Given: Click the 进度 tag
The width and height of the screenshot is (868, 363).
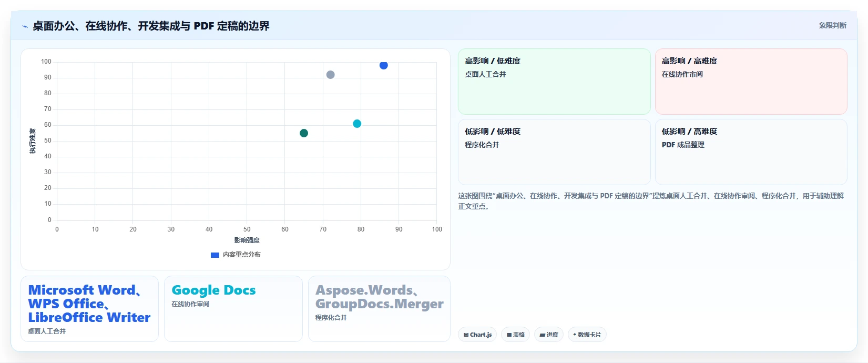Looking at the screenshot, I should [549, 335].
